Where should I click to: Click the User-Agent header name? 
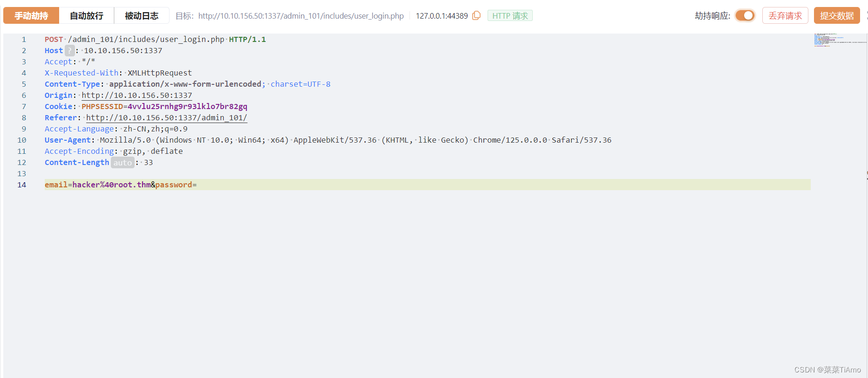68,140
